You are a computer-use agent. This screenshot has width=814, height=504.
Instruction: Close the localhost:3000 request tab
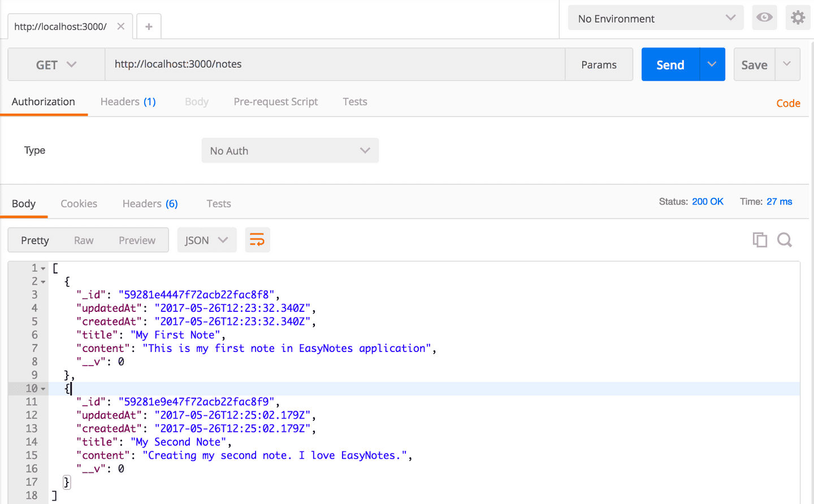[x=120, y=26]
